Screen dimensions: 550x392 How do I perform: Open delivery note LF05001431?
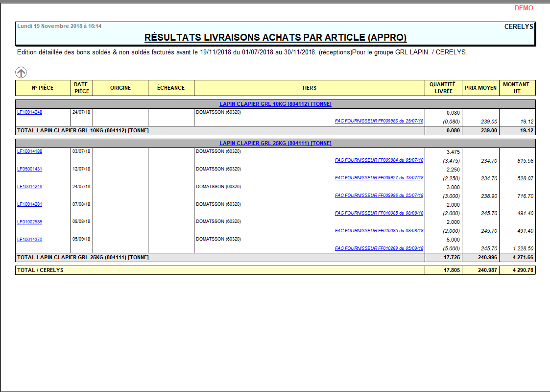tap(30, 169)
